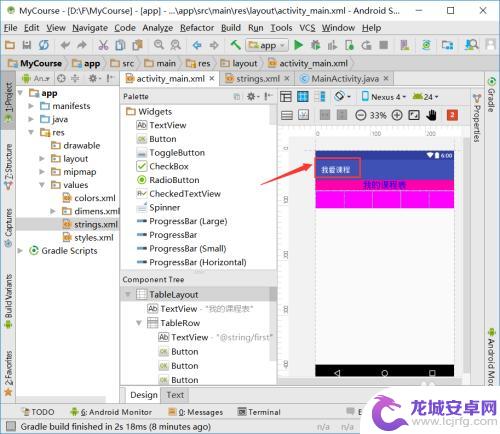Click the Synchronize toolbar icon

44,45
